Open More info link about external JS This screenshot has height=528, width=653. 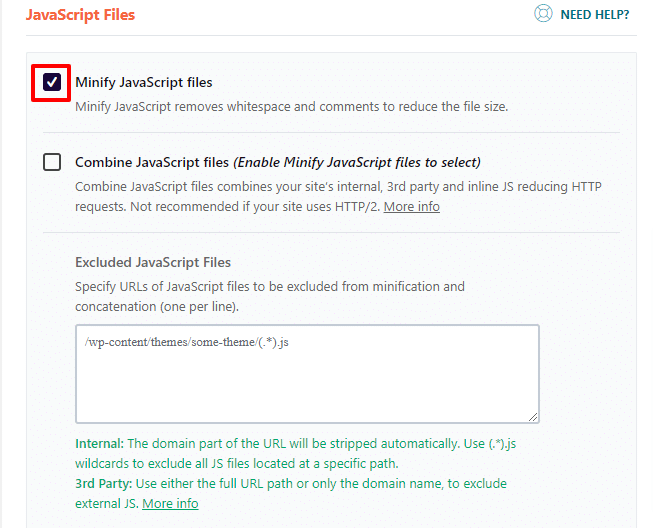click(170, 503)
